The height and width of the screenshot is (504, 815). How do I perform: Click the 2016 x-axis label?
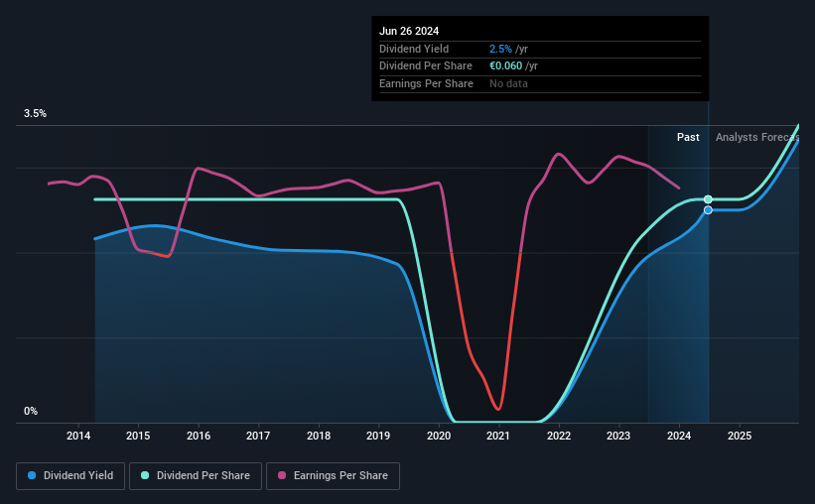199,436
